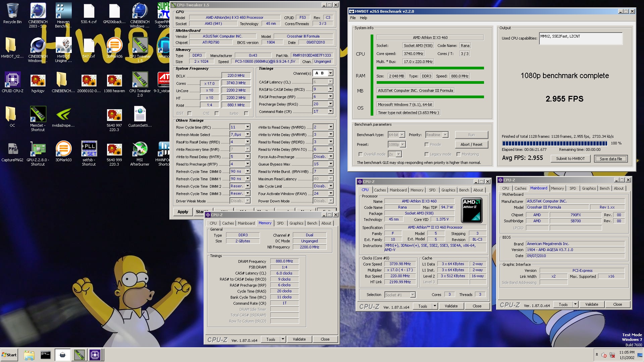Image resolution: width=644 pixels, height=362 pixels.
Task: Open Priority Realtime dropdown
Action: [445, 135]
